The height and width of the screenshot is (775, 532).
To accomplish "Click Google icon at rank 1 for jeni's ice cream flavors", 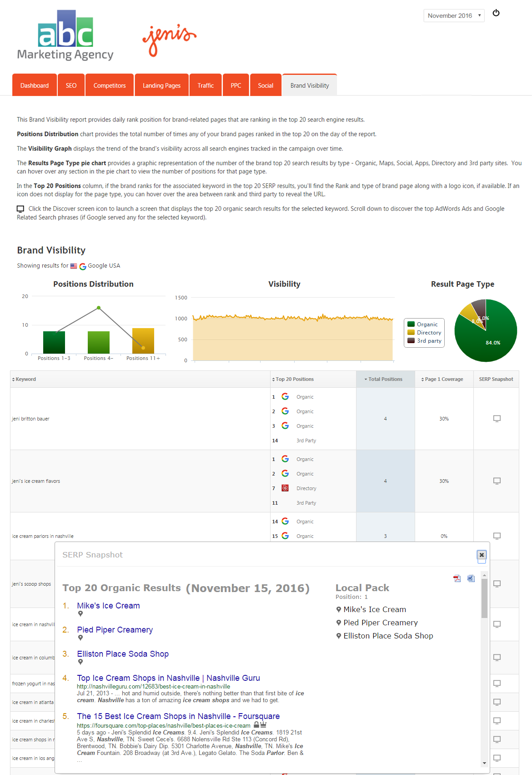I will click(x=285, y=459).
